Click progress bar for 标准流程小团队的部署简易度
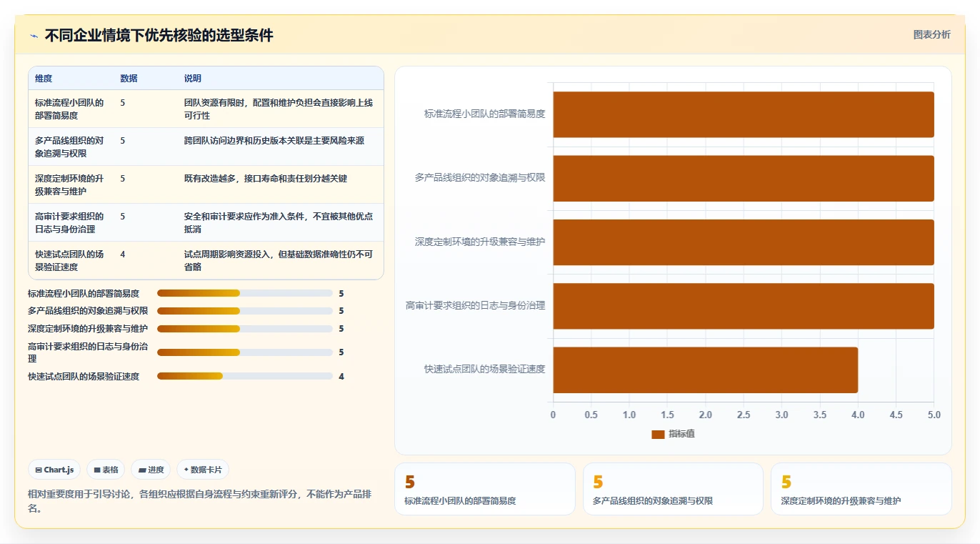Screen dimensions: 980x544 [245, 293]
